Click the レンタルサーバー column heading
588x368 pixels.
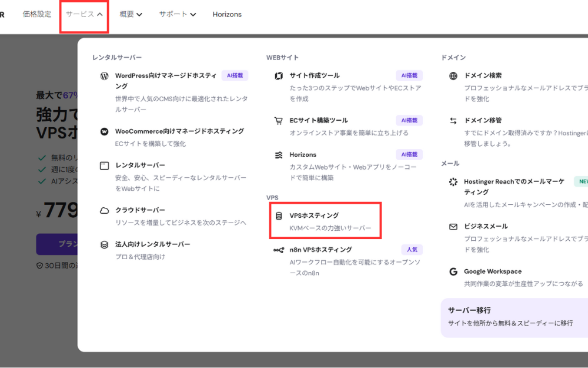point(117,58)
